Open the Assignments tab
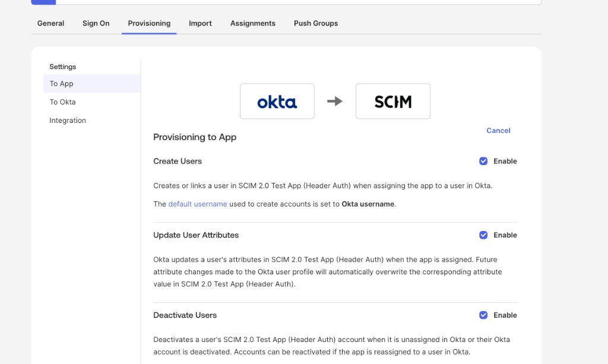 (253, 23)
